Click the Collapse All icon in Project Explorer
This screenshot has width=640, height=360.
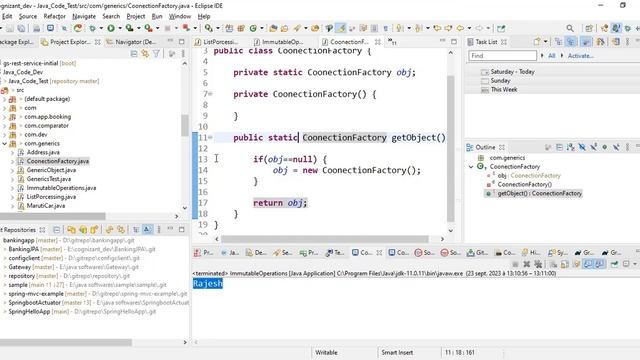coord(134,53)
